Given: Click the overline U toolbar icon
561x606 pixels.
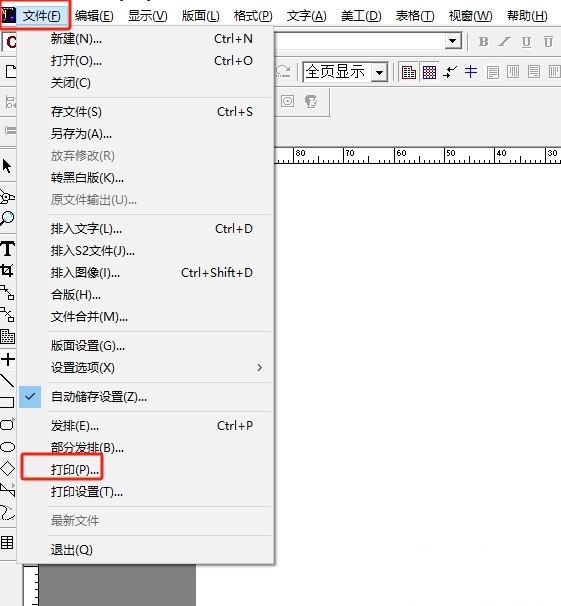Looking at the screenshot, I should click(548, 42).
